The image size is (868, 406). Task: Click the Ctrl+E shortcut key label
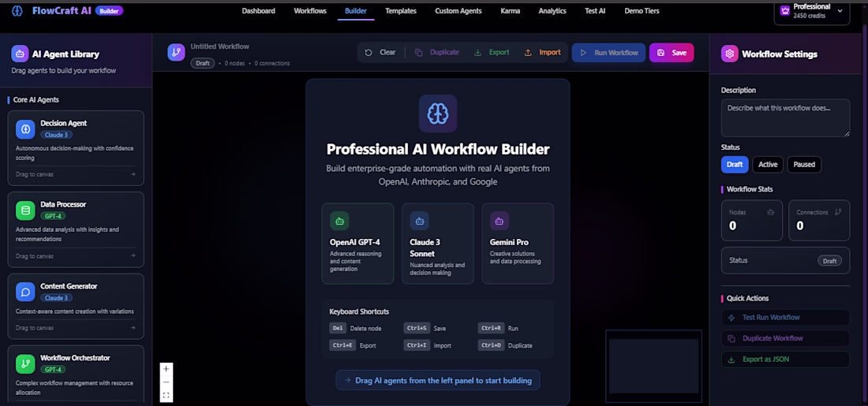[x=342, y=345]
